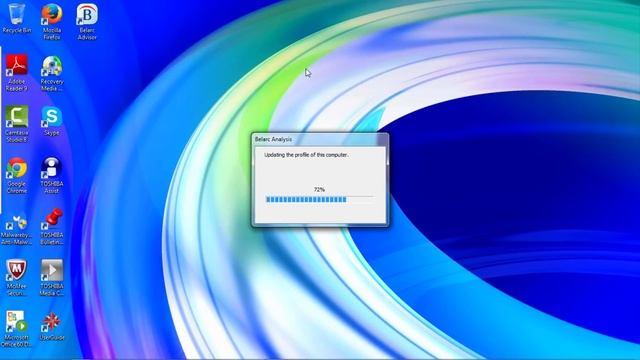Click the 72% progress percentage label

coord(319,190)
